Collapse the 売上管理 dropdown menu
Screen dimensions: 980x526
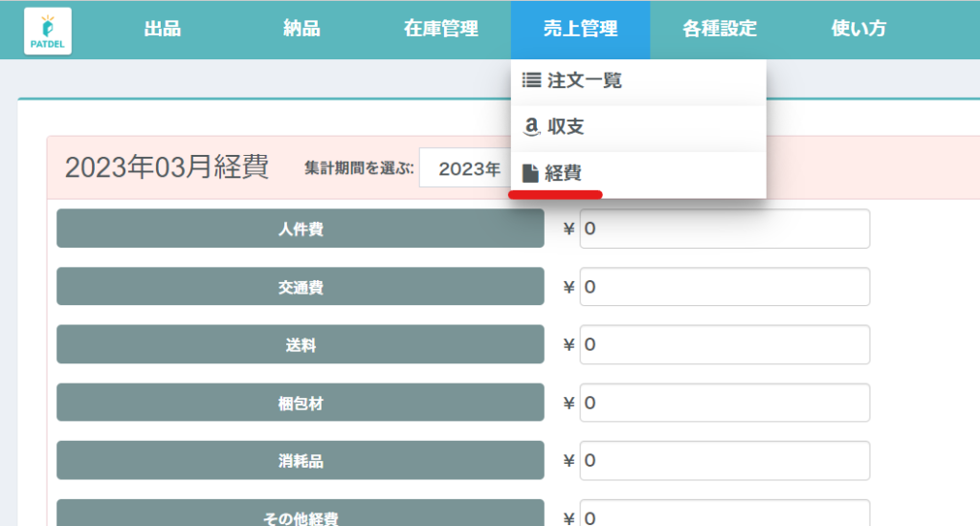pos(580,29)
